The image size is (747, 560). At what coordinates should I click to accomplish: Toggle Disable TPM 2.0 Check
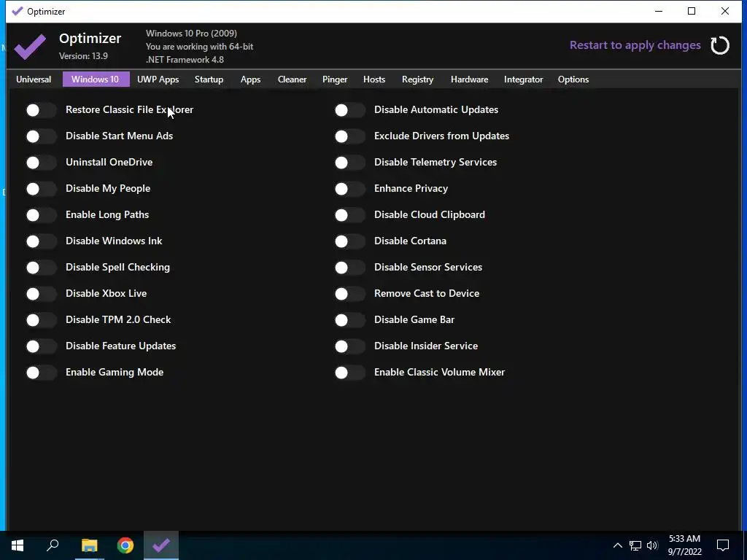(41, 319)
